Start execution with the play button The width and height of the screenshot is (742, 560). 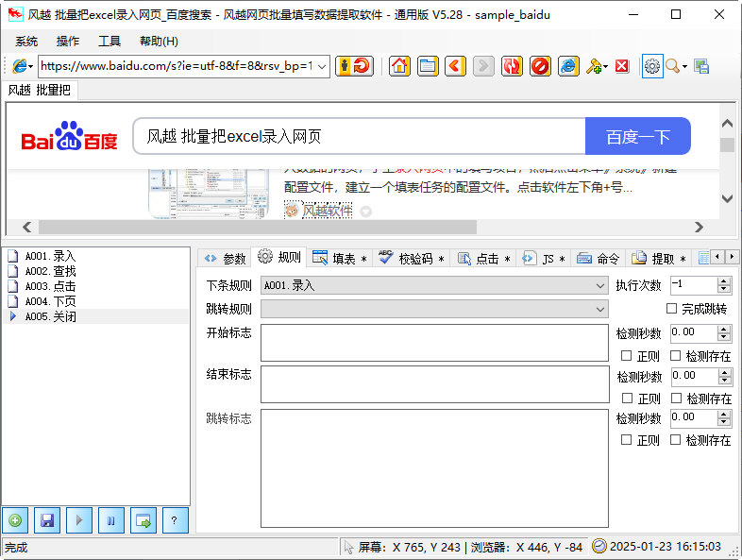tap(79, 520)
